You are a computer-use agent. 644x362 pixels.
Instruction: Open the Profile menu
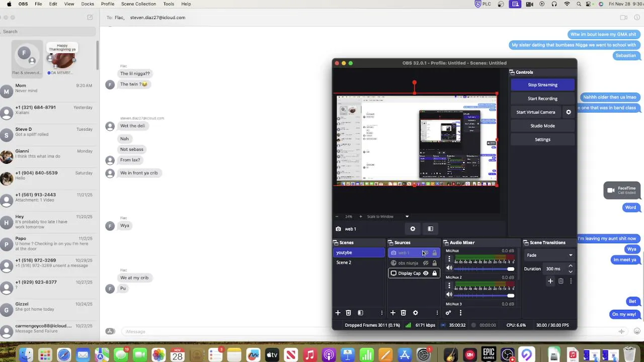(108, 4)
